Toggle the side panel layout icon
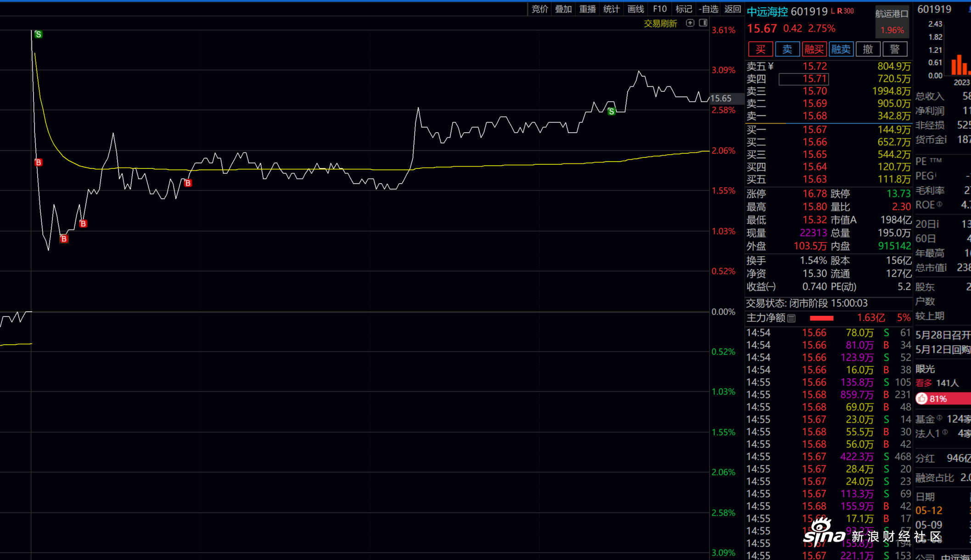This screenshot has width=971, height=560. point(703,23)
